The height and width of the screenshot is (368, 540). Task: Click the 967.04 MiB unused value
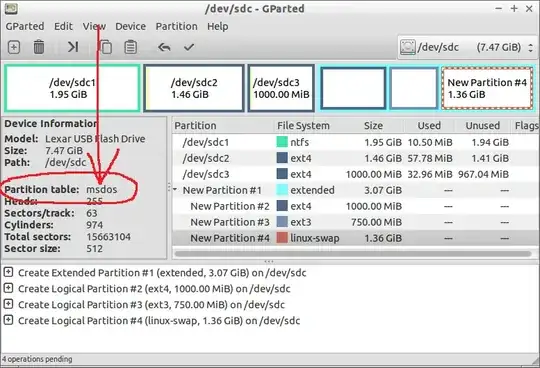483,174
